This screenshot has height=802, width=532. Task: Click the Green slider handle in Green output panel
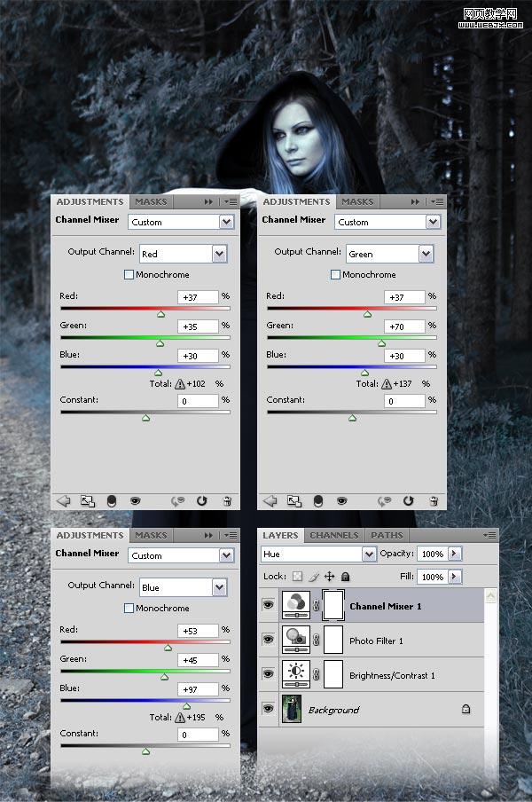point(382,343)
